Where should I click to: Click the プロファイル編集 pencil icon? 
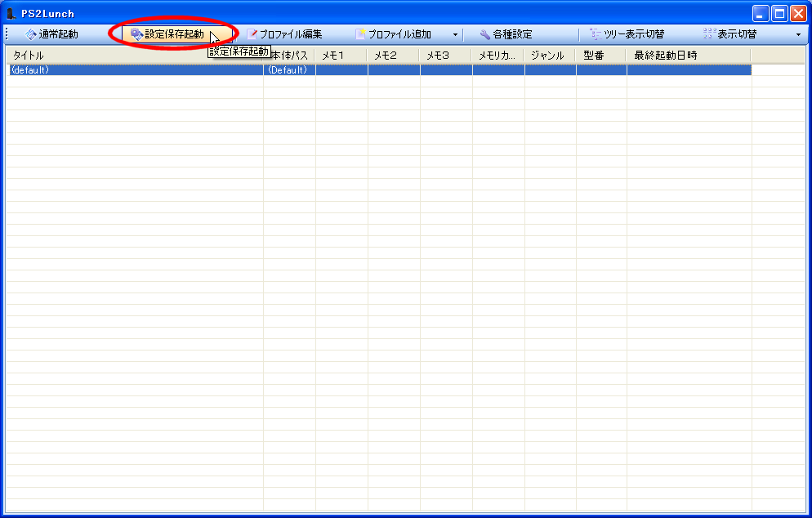252,34
